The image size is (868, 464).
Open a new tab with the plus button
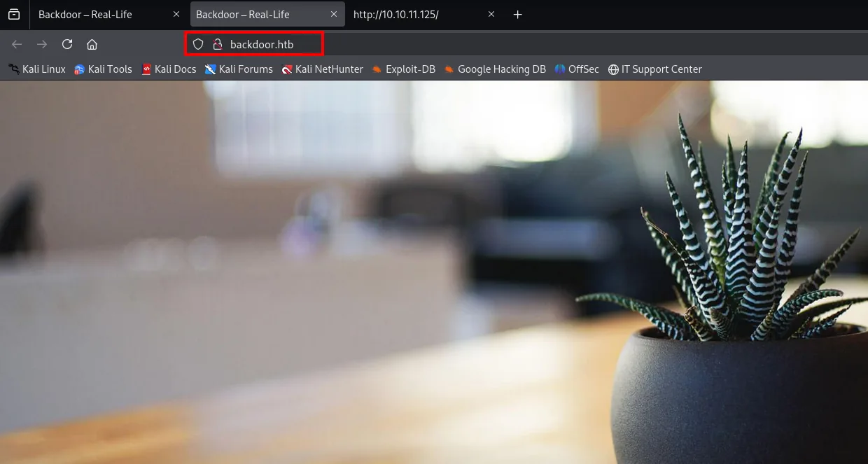pos(518,14)
